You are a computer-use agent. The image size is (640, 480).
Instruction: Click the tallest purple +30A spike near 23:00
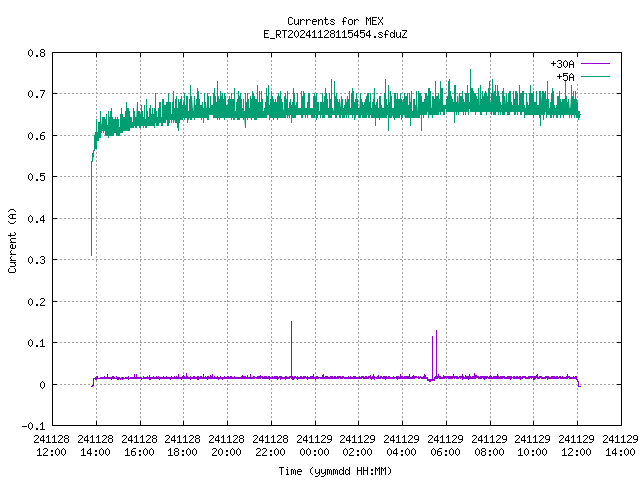[x=291, y=349]
